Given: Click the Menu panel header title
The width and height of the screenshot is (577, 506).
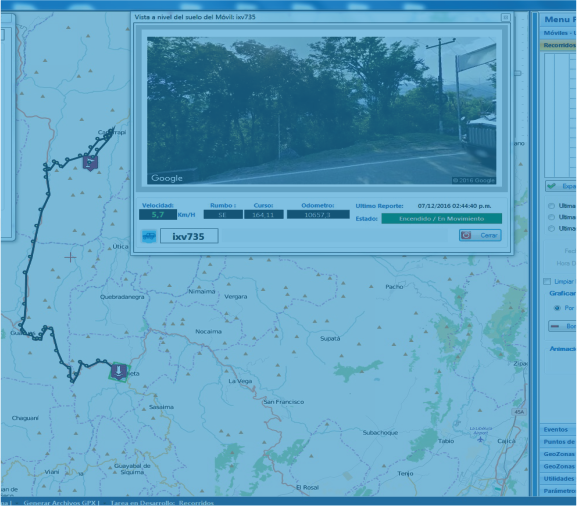Looking at the screenshot, I should (560, 20).
